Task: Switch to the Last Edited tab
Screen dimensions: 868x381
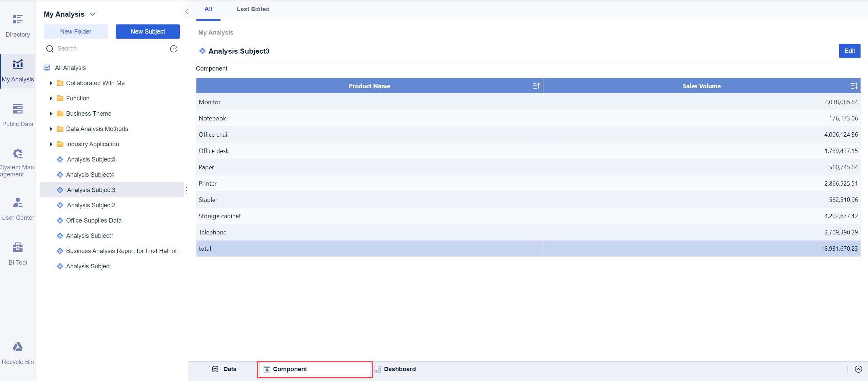Action: pyautogui.click(x=253, y=9)
